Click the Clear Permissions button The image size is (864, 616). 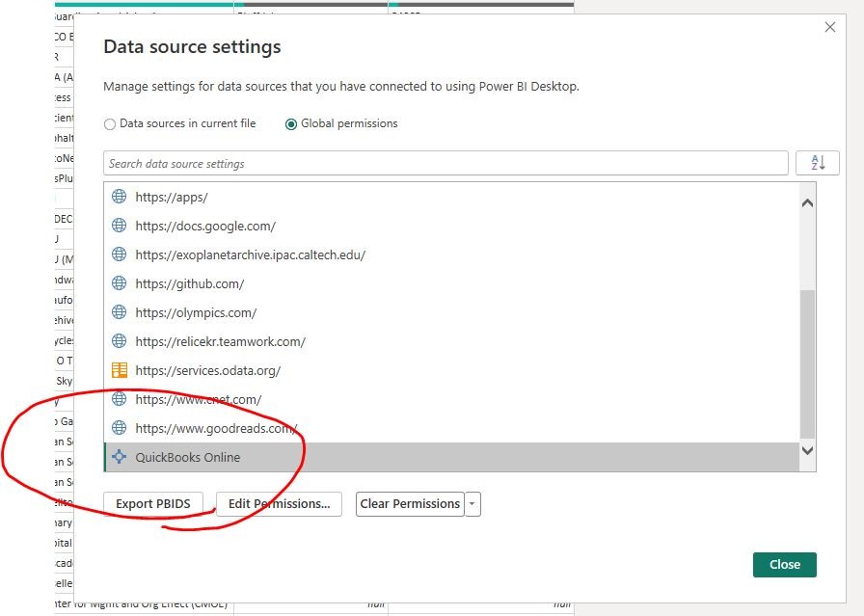[410, 503]
